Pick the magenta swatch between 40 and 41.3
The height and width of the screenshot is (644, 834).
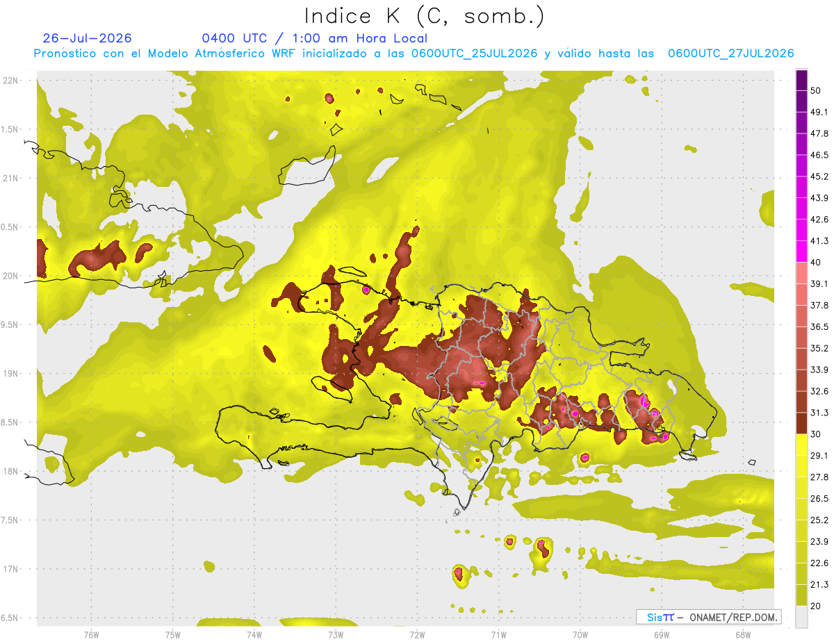point(801,252)
